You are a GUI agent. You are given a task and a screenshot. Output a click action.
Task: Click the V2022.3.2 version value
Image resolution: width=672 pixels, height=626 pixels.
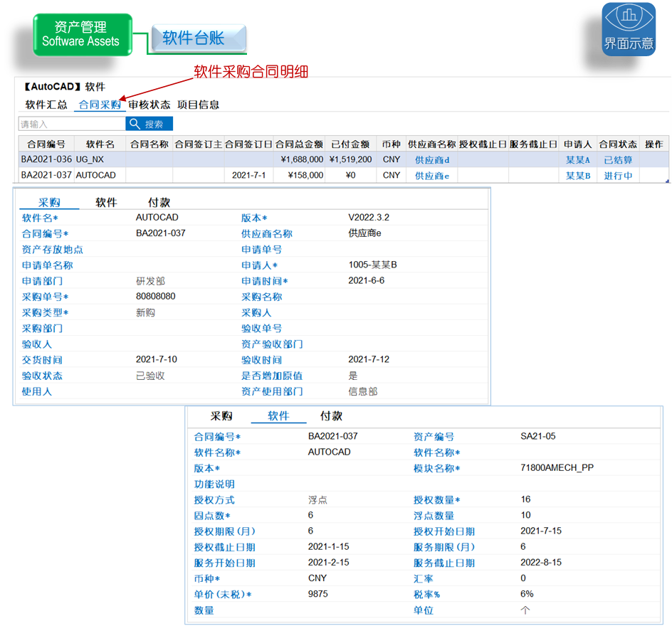coord(369,217)
